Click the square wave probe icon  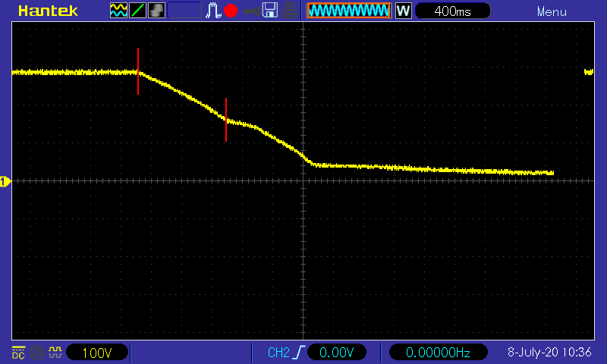click(x=55, y=353)
